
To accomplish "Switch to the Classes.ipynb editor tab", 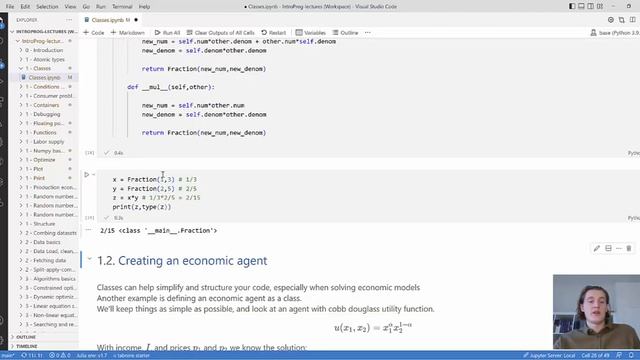I will point(111,20).
